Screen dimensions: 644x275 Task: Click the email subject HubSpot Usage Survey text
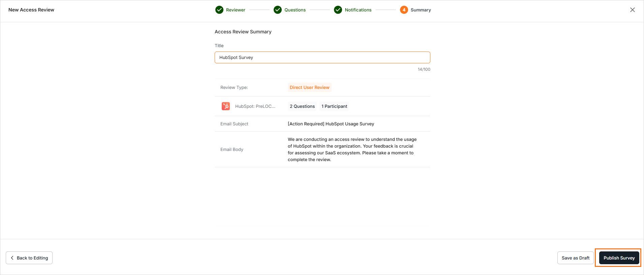tap(331, 124)
